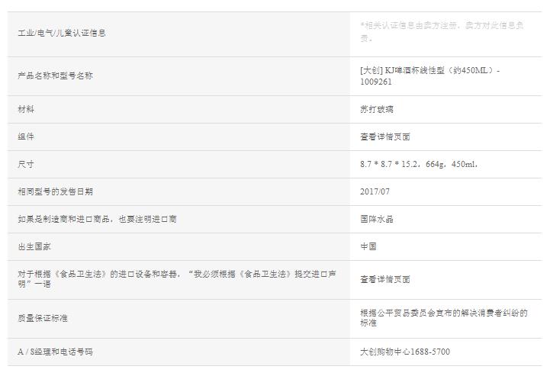This screenshot has width=550, height=392.
Task: Select the 中国 country value
Action: [x=368, y=246]
